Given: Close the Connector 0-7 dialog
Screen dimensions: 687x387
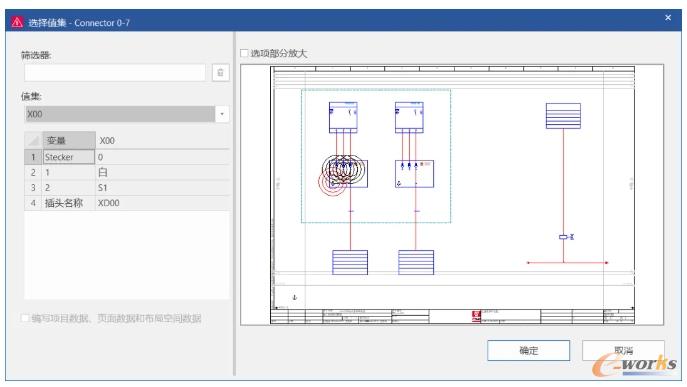Looking at the screenshot, I should coord(668,18).
